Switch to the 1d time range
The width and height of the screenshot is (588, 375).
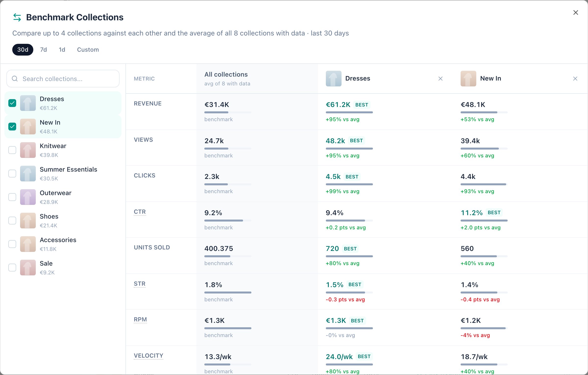tap(62, 50)
